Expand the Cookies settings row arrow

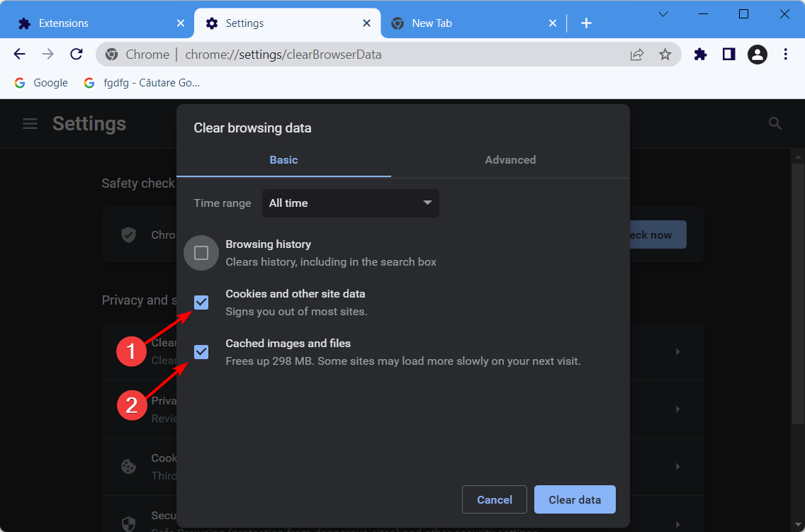677,467
